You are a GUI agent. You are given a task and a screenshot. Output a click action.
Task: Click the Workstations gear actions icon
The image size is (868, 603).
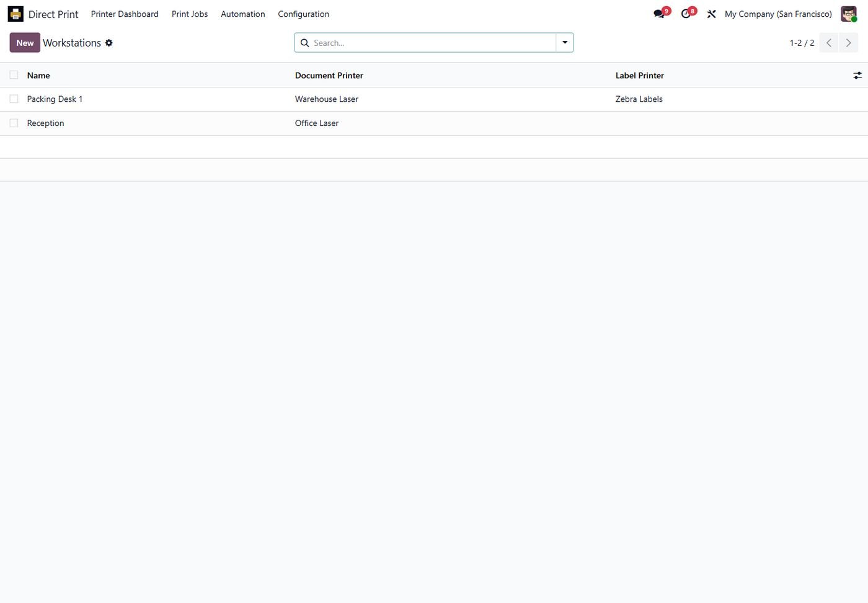[x=109, y=43]
